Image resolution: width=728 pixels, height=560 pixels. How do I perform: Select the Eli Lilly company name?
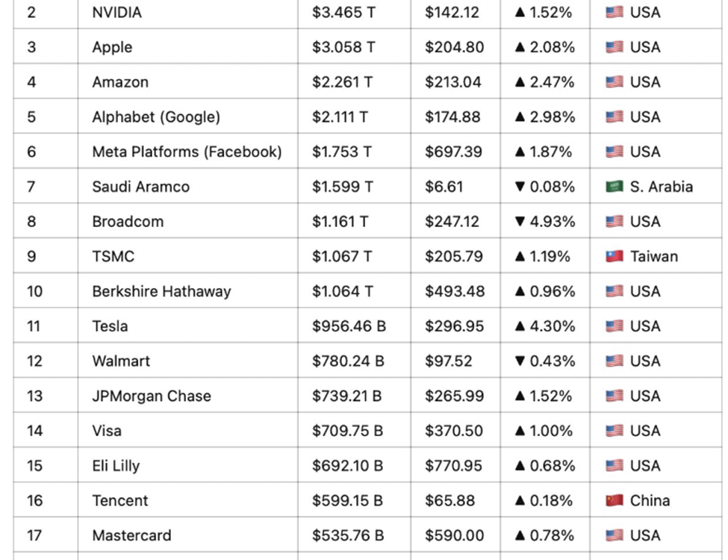pyautogui.click(x=116, y=466)
